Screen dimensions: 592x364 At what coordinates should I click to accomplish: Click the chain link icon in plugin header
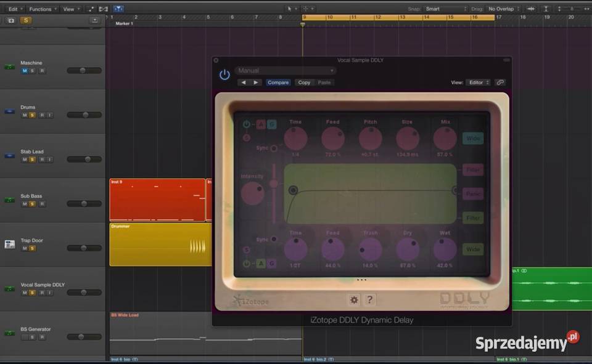click(499, 82)
